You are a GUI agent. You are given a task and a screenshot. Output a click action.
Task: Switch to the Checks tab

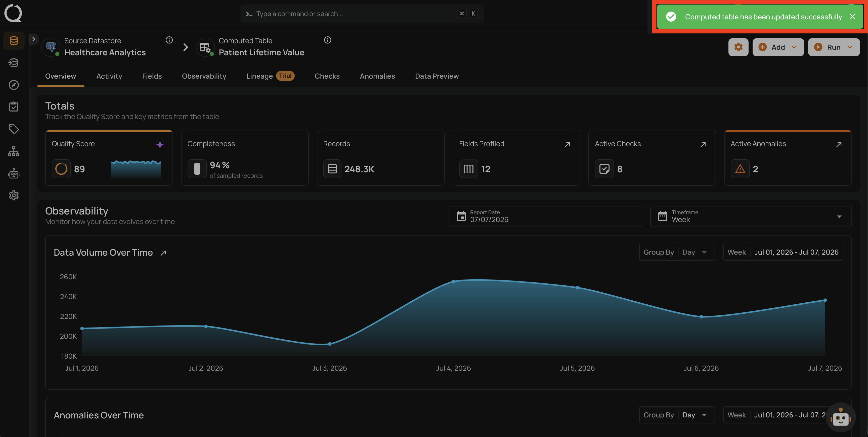click(x=327, y=76)
